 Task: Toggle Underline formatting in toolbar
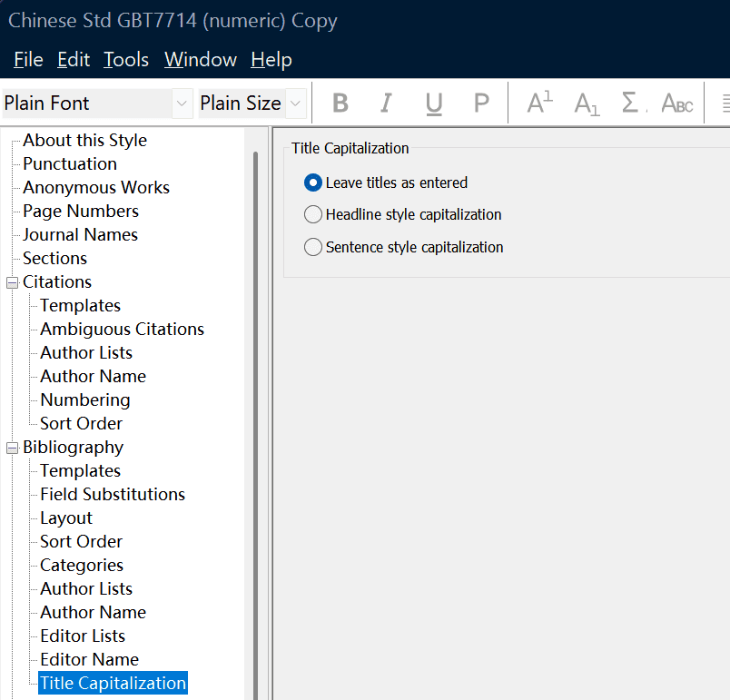434,104
